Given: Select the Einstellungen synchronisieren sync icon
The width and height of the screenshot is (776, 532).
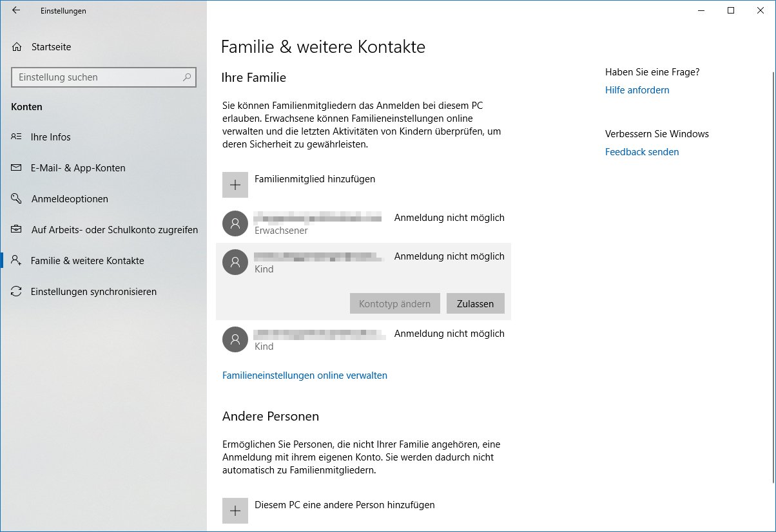Looking at the screenshot, I should 17,292.
